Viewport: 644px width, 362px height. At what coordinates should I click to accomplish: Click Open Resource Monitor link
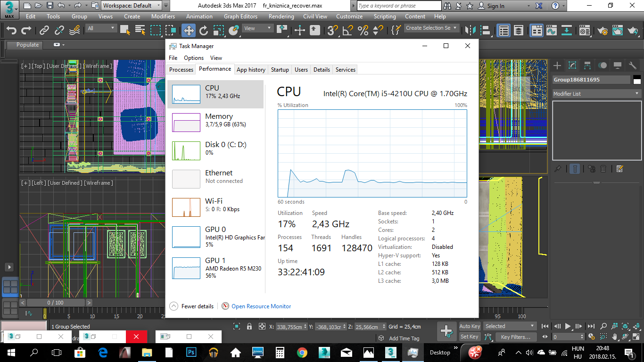pyautogui.click(x=261, y=306)
